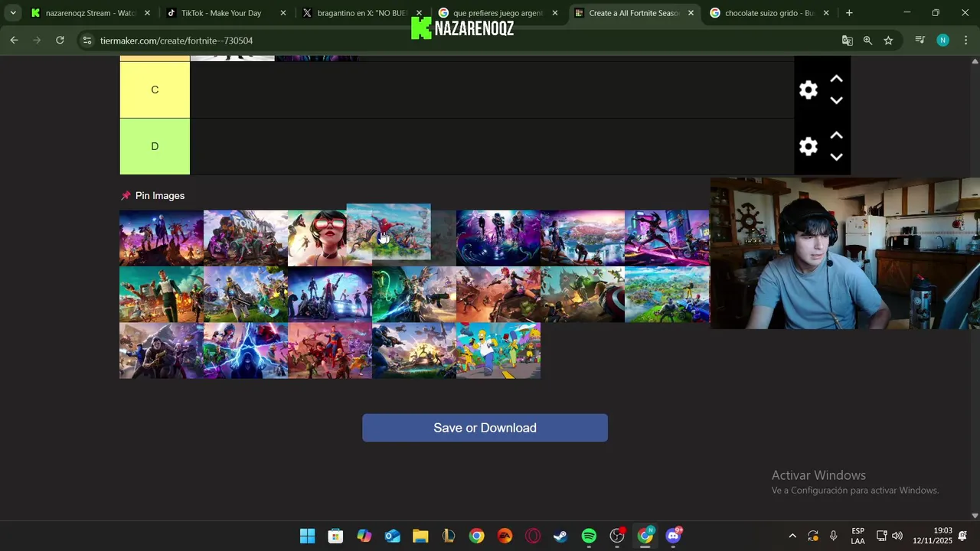Open the volume control tray icon
Screen dimensions: 980x551
(x=897, y=536)
